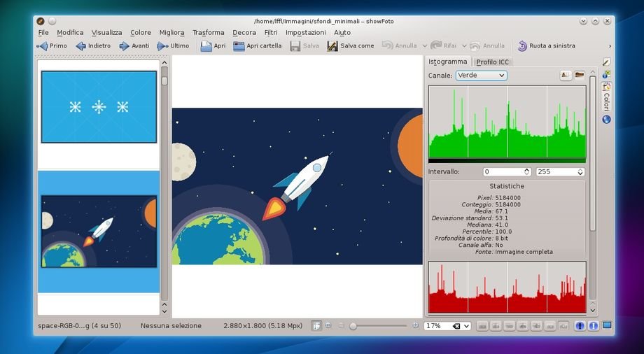644x354 pixels.
Task: Open the Filtri menu
Action: pyautogui.click(x=271, y=32)
